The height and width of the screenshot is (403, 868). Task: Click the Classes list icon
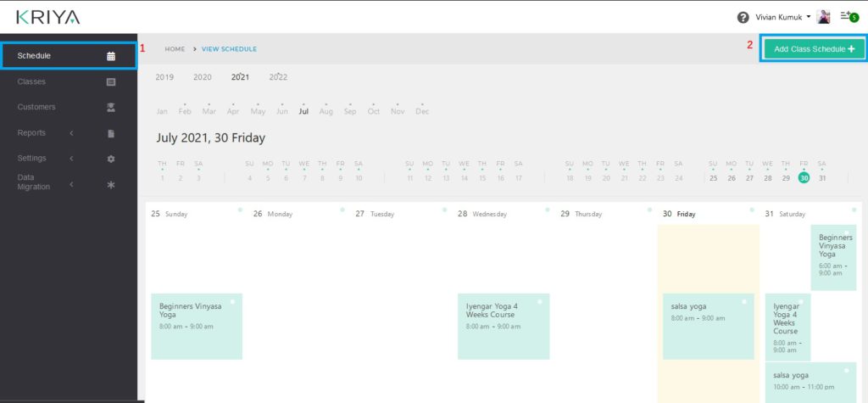[111, 82]
